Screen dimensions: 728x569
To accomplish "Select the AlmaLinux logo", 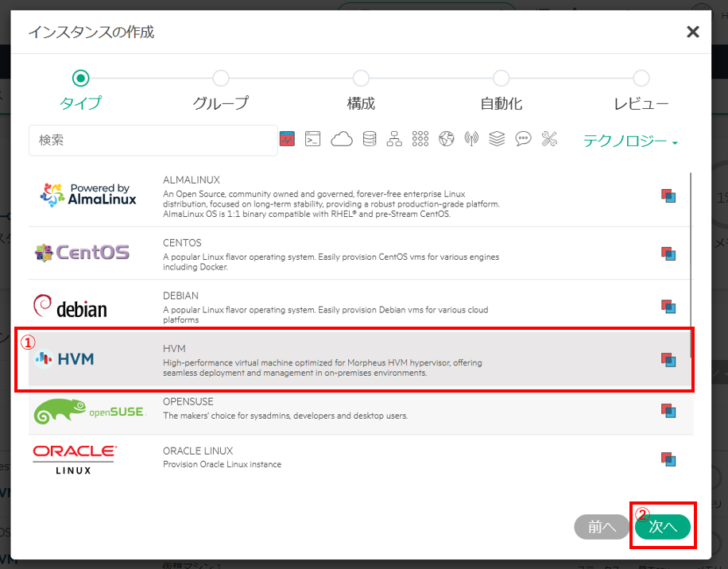I will (x=88, y=195).
